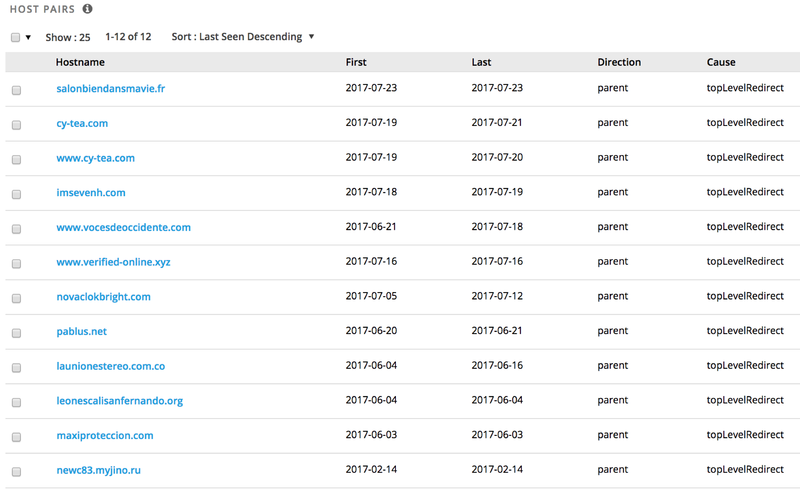Open the select-all dropdown arrow
Viewport: 800px width, 492px height.
pyautogui.click(x=29, y=37)
